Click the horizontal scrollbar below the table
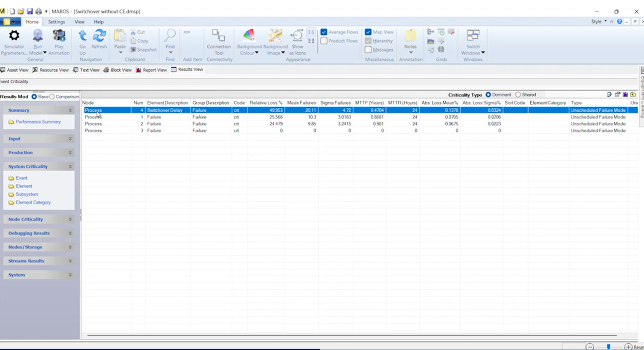Image resolution: width=644 pixels, height=350 pixels. [352, 335]
